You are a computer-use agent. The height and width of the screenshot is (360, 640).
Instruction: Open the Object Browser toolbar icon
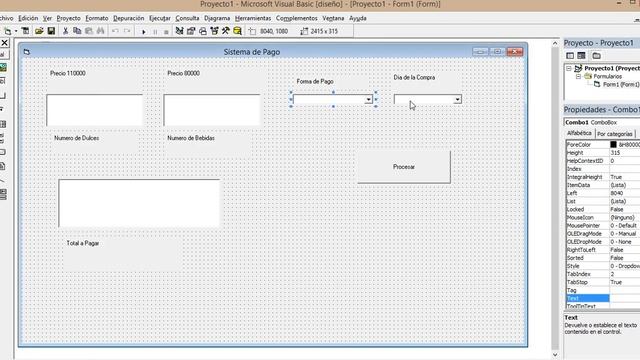pos(214,31)
